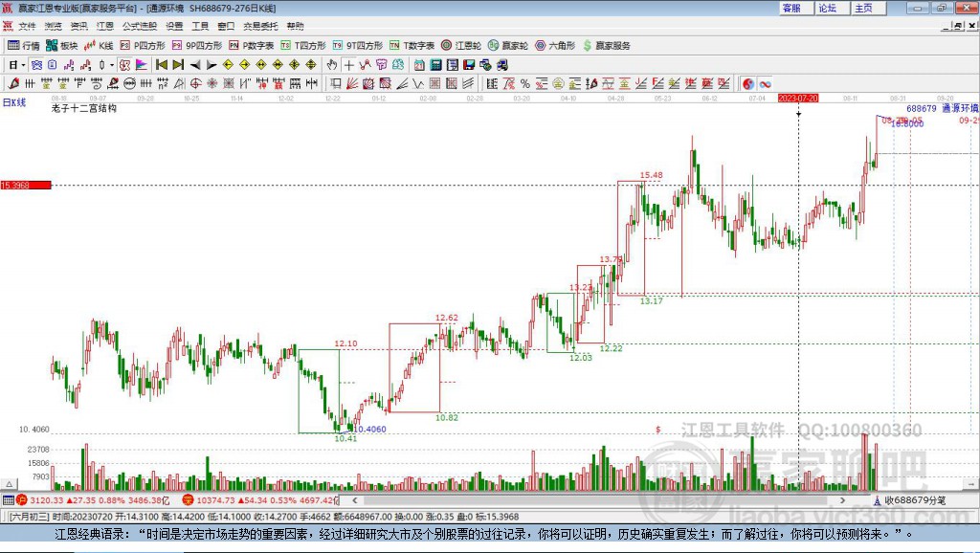Select the red fan lines tool
980x553 pixels.
(352, 84)
